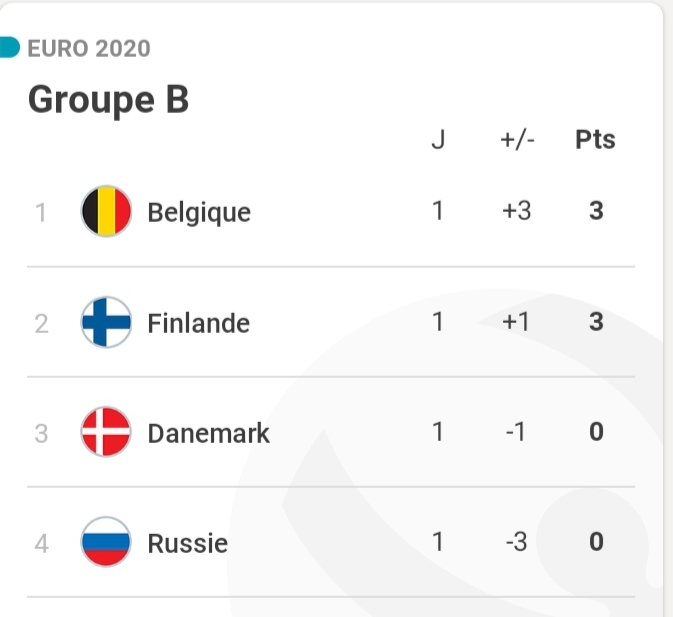Click the Finland flag icon
The height and width of the screenshot is (617, 673).
106,323
